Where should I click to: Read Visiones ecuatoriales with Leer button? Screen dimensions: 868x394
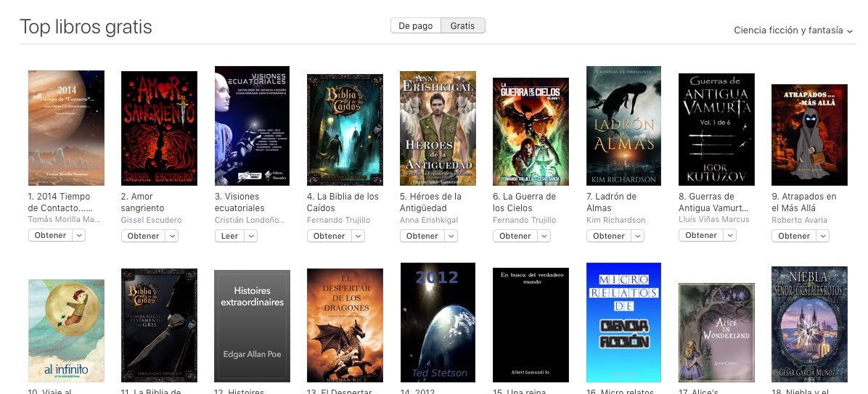[x=230, y=236]
